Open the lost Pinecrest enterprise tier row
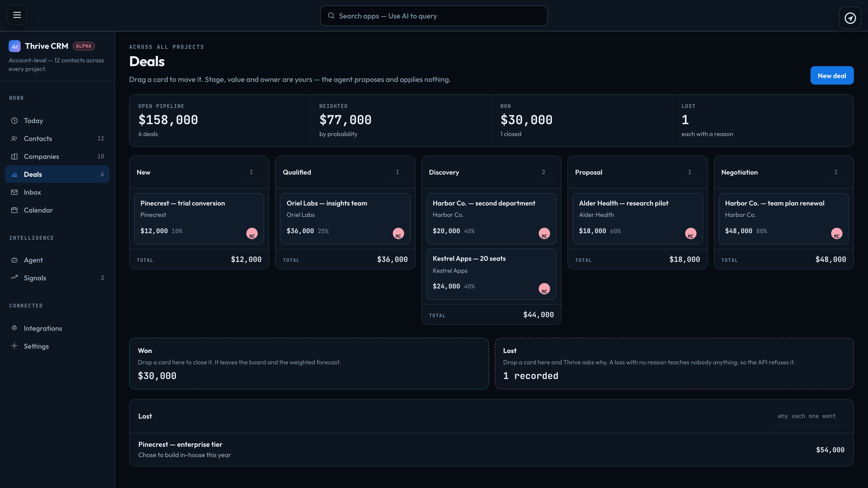Image resolution: width=868 pixels, height=488 pixels. (491, 450)
